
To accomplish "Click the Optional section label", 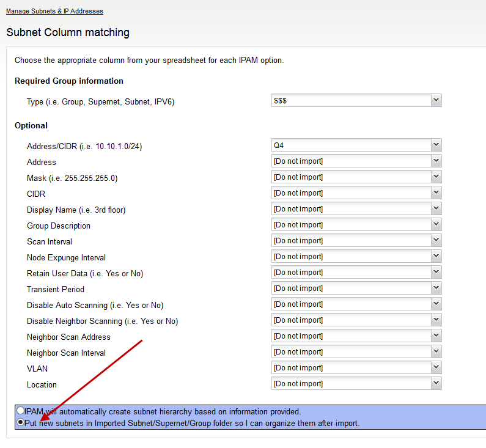I will (x=31, y=125).
